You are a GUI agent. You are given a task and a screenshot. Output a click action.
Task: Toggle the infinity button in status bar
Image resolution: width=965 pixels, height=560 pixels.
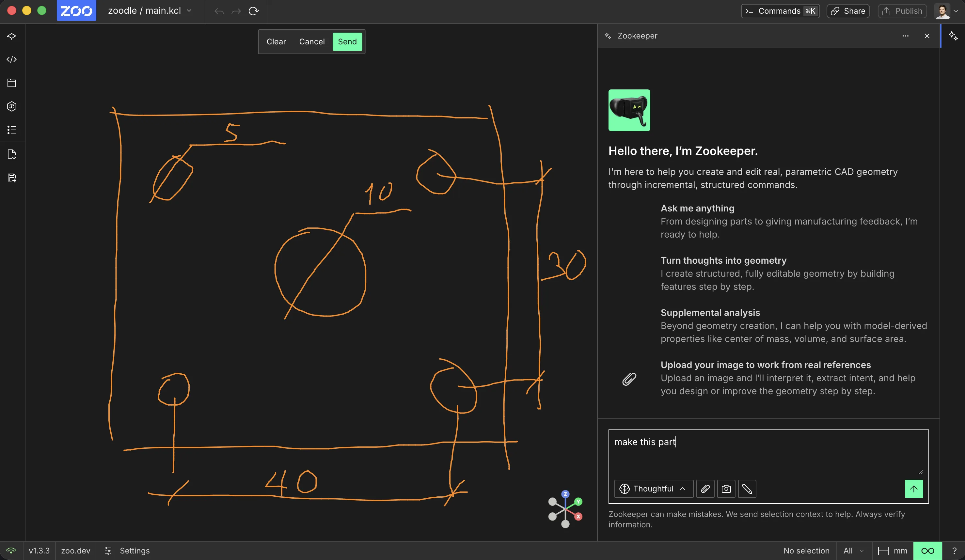(927, 551)
